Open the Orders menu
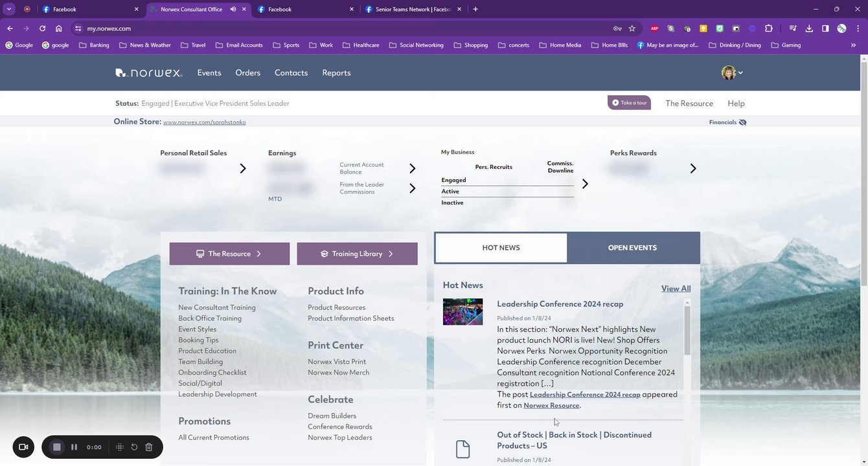This screenshot has width=868, height=466. (x=247, y=73)
